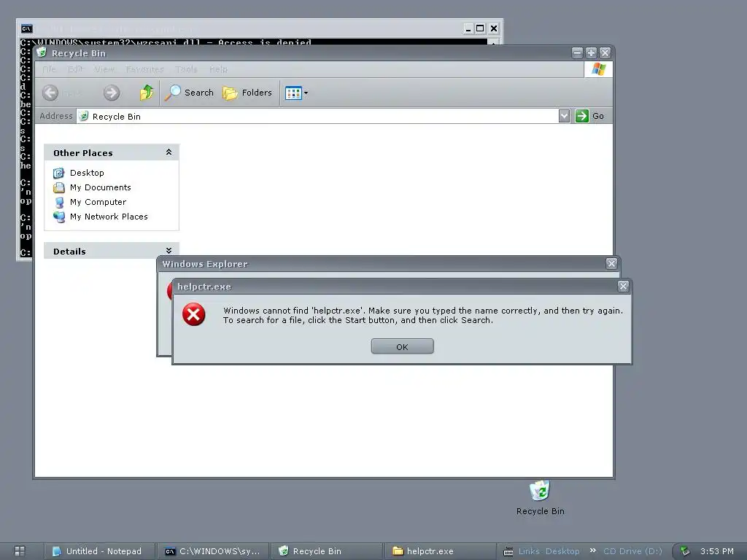Click the system tray icon near clock
Viewport: 747px width, 560px height.
pos(685,551)
